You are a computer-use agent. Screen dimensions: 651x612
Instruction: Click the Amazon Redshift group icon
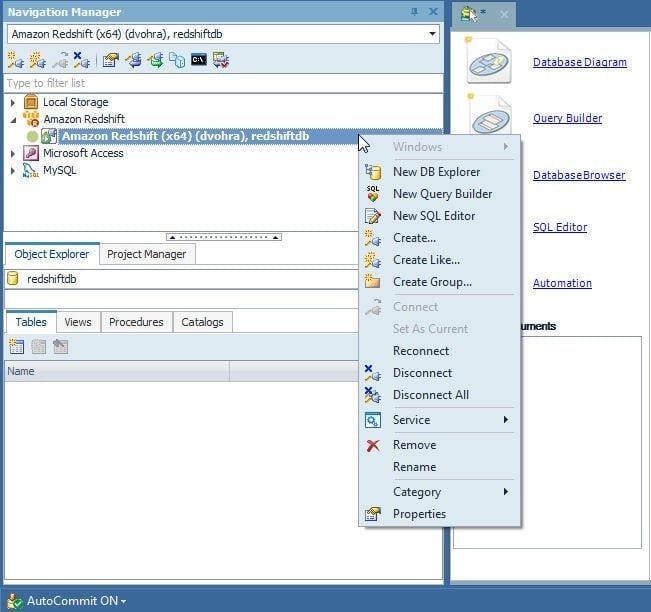31,119
